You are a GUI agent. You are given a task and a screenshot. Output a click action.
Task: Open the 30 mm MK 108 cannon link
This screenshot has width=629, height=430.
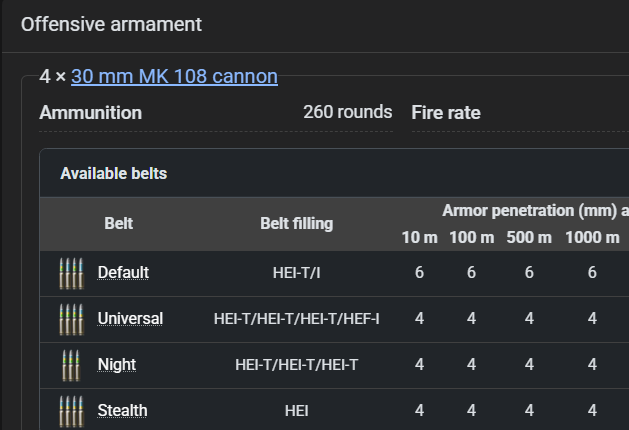[x=174, y=76]
